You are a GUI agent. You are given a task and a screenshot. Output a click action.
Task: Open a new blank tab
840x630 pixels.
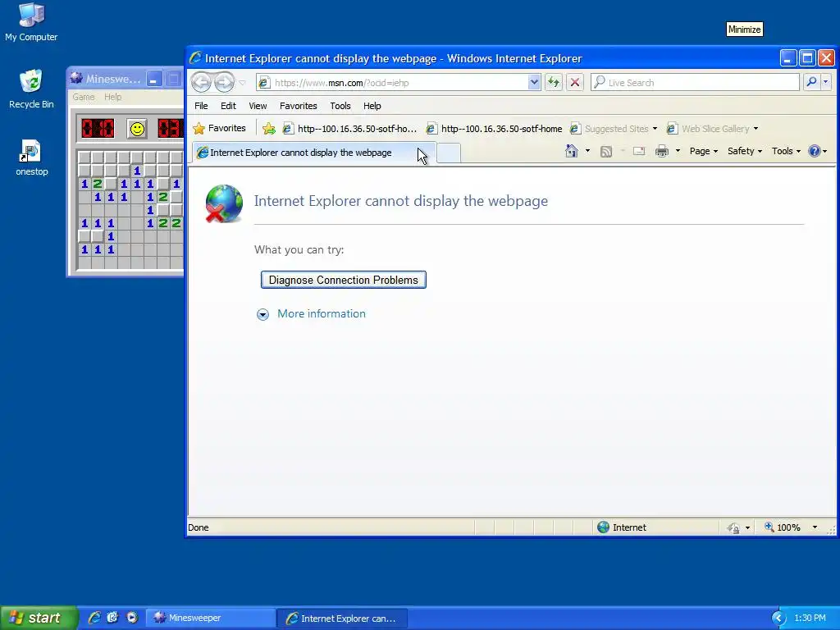[x=449, y=153]
